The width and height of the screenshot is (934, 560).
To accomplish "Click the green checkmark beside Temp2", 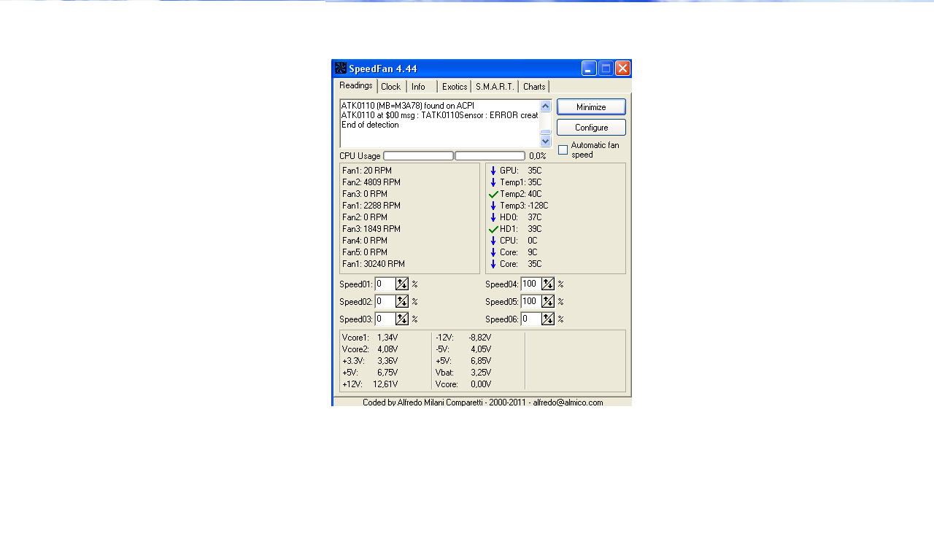I will point(493,194).
